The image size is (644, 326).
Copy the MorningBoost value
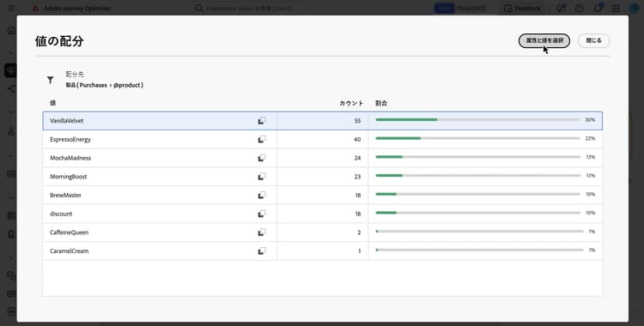(x=262, y=177)
